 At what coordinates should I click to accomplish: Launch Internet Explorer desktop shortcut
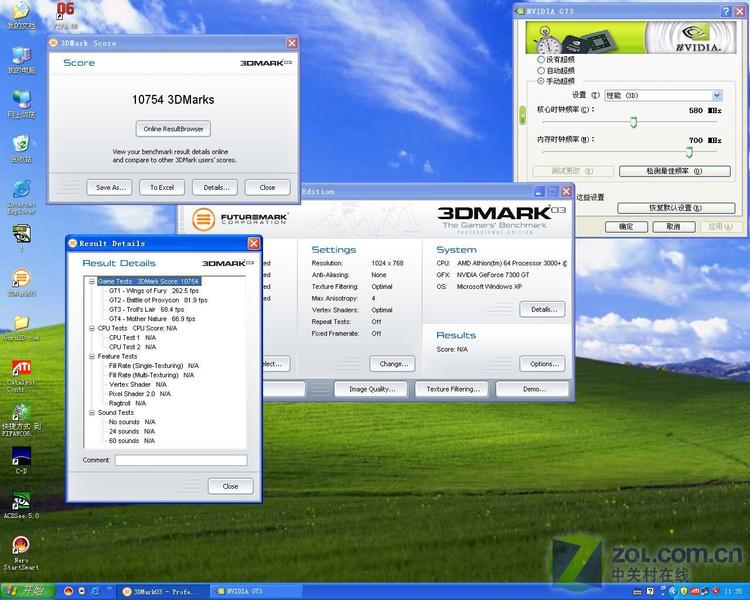(21, 196)
